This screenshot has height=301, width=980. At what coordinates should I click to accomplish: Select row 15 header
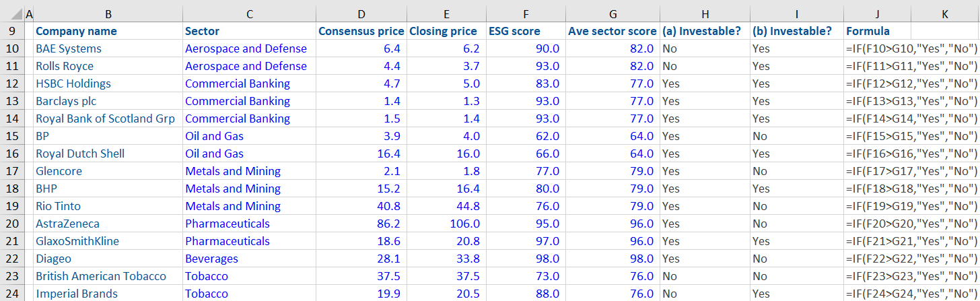[11, 136]
